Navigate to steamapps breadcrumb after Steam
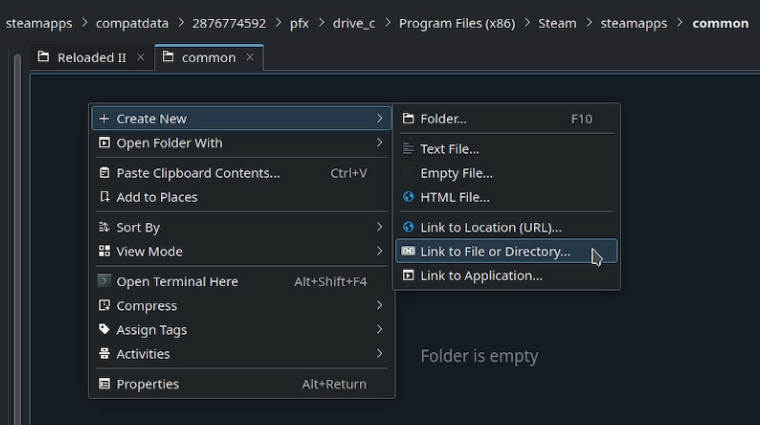The image size is (760, 425). tap(633, 23)
